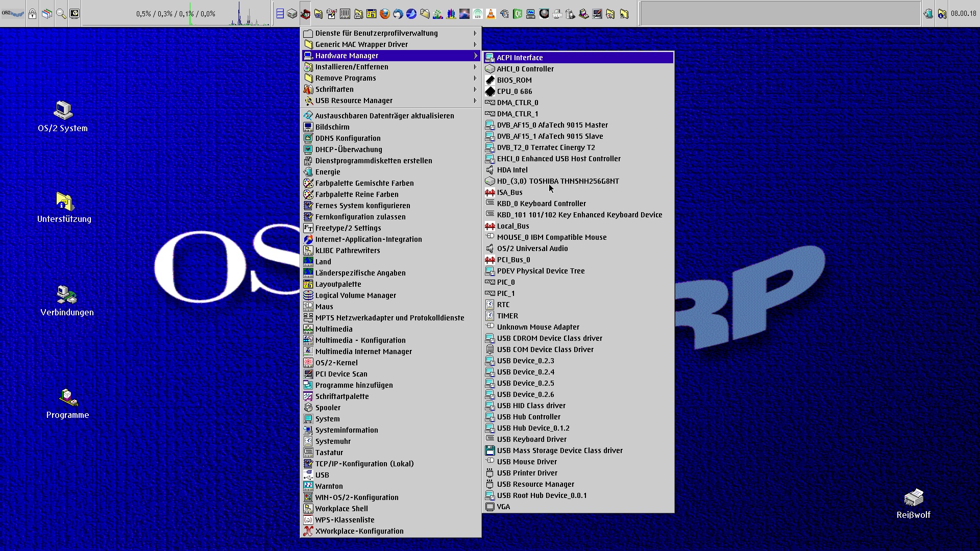The image size is (980, 551).
Task: Expand Remove Programs submenu
Action: (390, 78)
